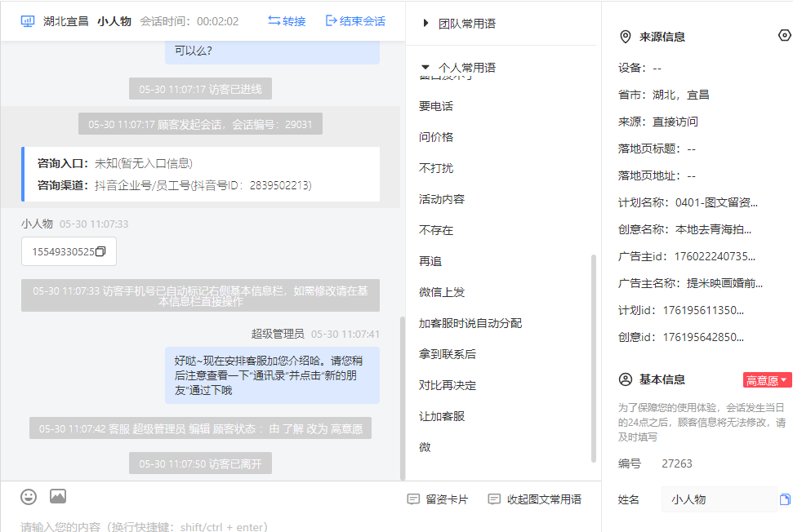793x532 pixels.
Task: Select quick phrase 加客服时说自动分配
Action: [470, 323]
